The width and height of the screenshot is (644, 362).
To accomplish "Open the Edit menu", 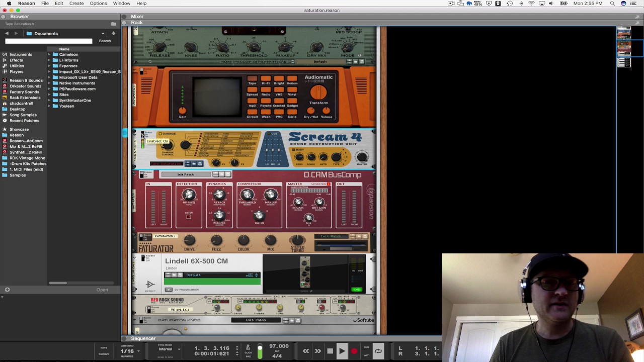I will click(x=59, y=4).
